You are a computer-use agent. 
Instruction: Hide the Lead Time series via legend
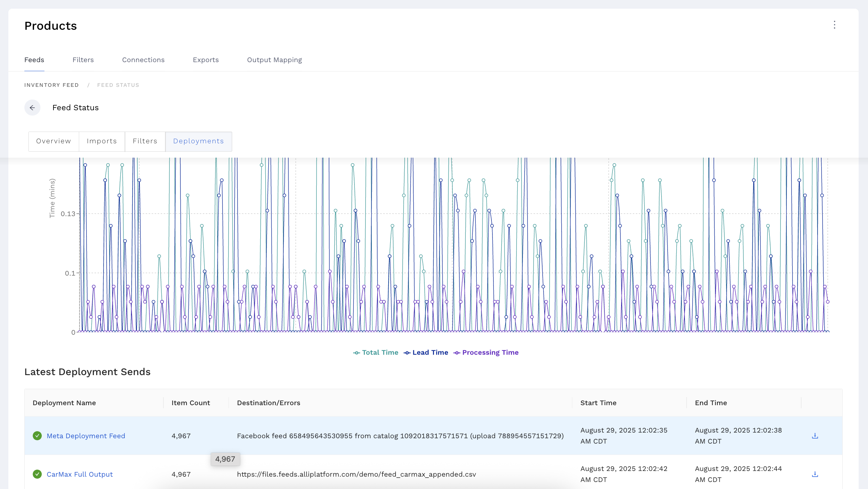point(426,352)
